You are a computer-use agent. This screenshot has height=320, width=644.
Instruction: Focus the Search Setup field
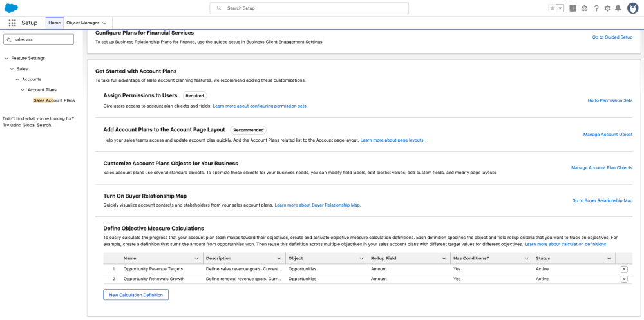[x=309, y=8]
